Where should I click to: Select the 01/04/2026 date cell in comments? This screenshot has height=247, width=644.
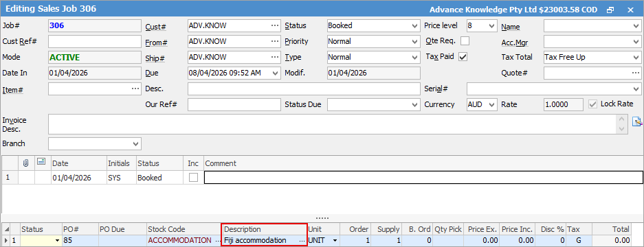79,178
